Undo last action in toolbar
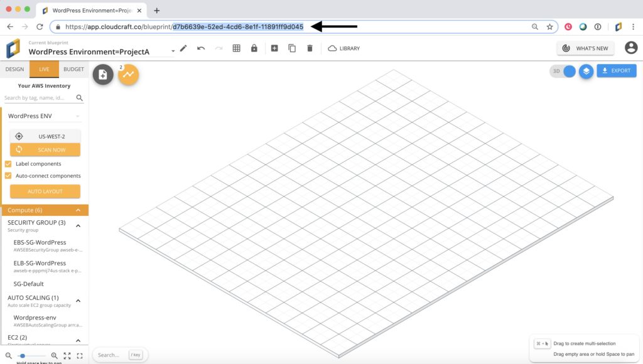This screenshot has height=364, width=643. coord(201,48)
